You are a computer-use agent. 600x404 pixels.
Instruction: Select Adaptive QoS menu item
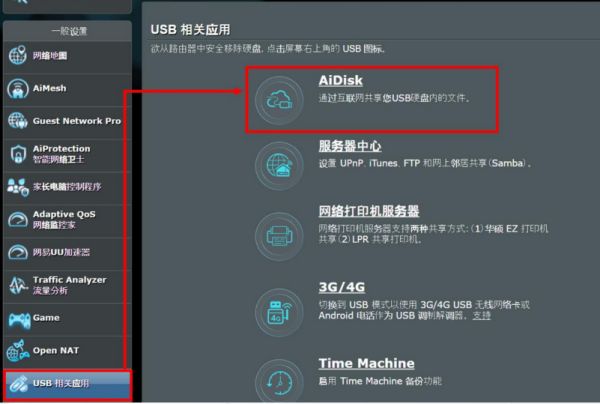pyautogui.click(x=67, y=220)
